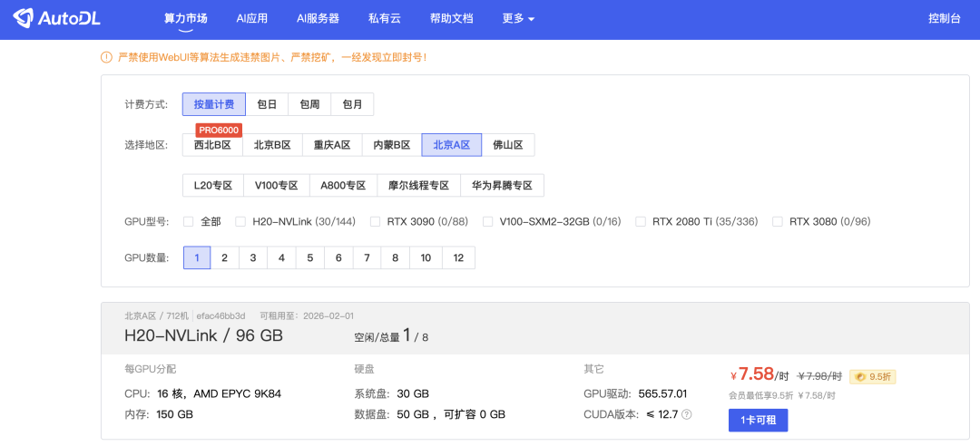
Task: Click the AutoDL logo icon
Action: pyautogui.click(x=25, y=18)
